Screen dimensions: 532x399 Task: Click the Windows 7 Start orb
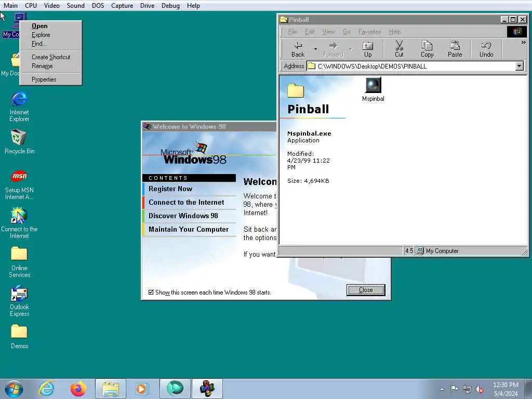pos(14,389)
